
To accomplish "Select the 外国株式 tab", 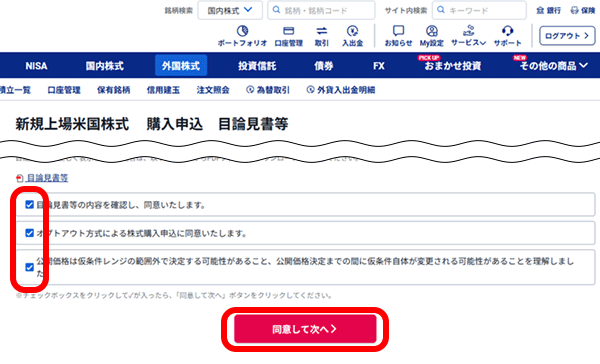I will point(181,65).
